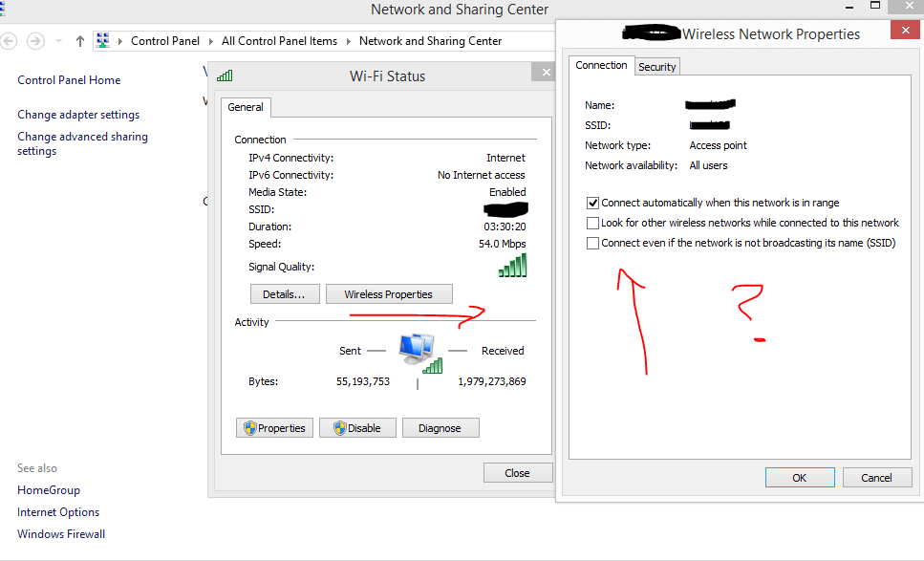This screenshot has width=924, height=561.
Task: Click the Control Panel icon in address bar
Action: (x=103, y=41)
